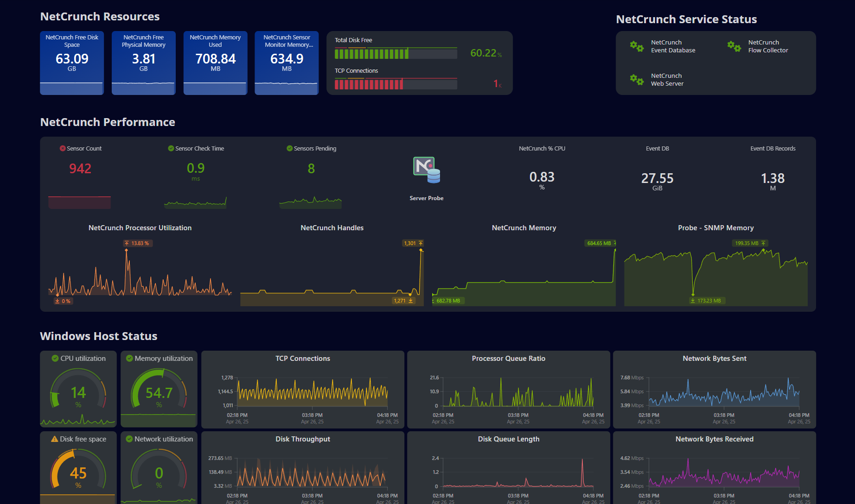
Task: Click the TCP Connections red progress bar
Action: pyautogui.click(x=396, y=84)
